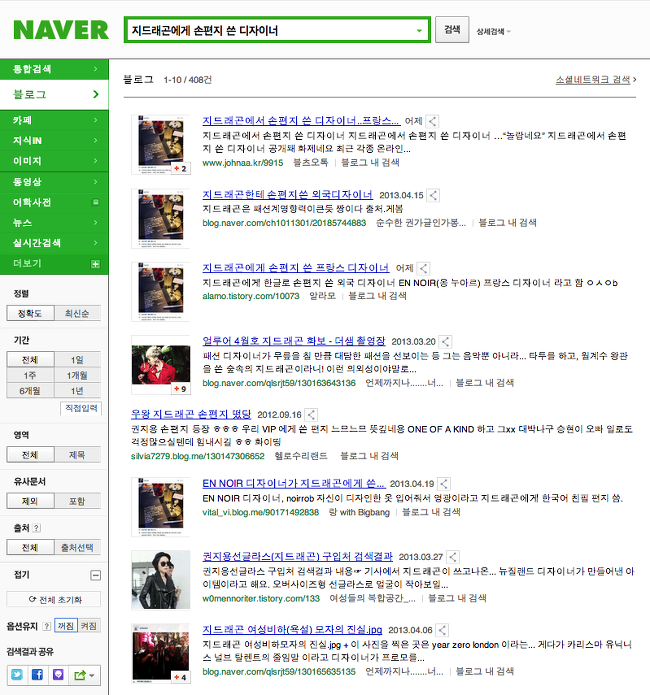650x695 pixels.
Task: Open thumbnail of 여성비하 모자의 진실 result
Action: 161,653
